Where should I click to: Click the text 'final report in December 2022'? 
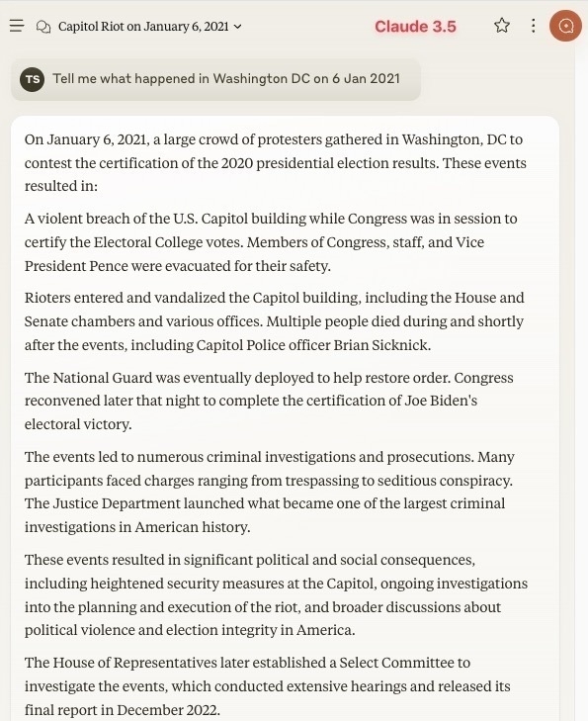pos(123,709)
